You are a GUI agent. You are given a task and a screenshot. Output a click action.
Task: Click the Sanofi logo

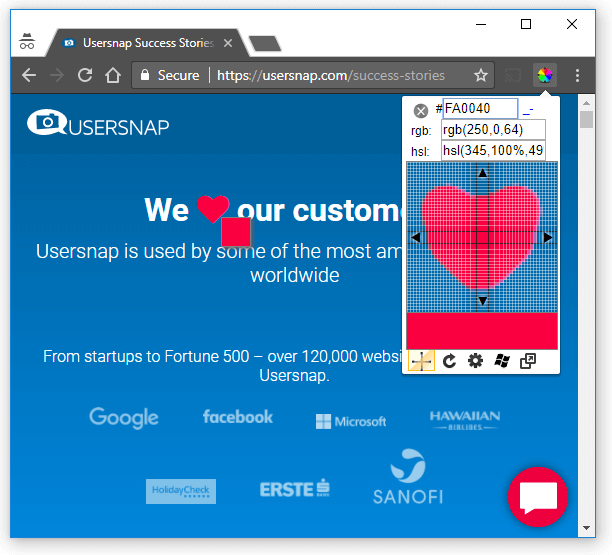tap(408, 477)
